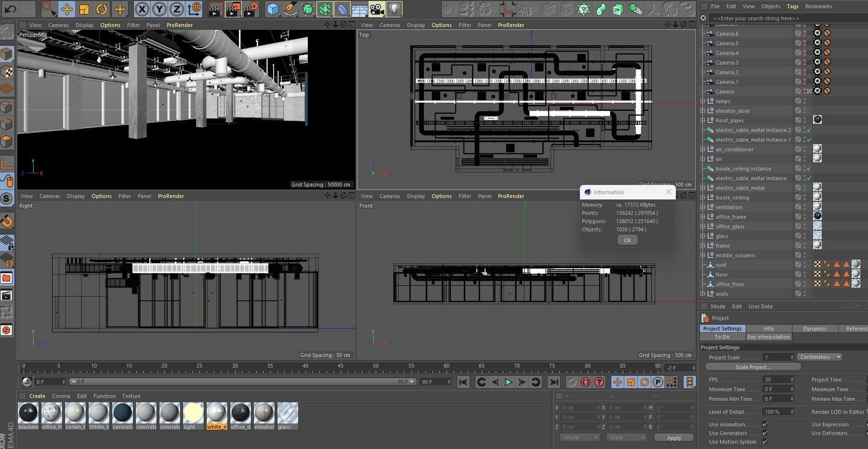Click frame 50 on the timeline ruler
This screenshot has width=868, height=449.
pos(376,366)
